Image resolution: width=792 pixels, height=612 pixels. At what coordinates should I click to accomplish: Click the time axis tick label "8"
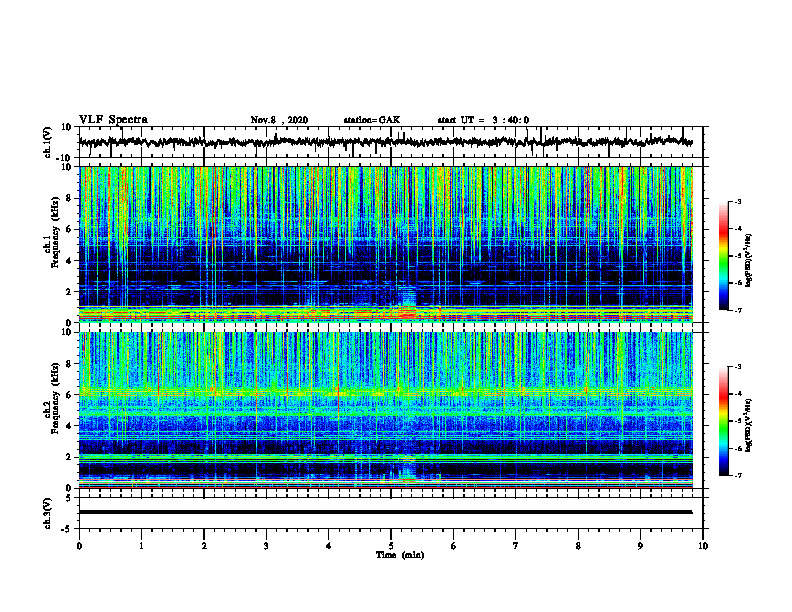tap(578, 546)
